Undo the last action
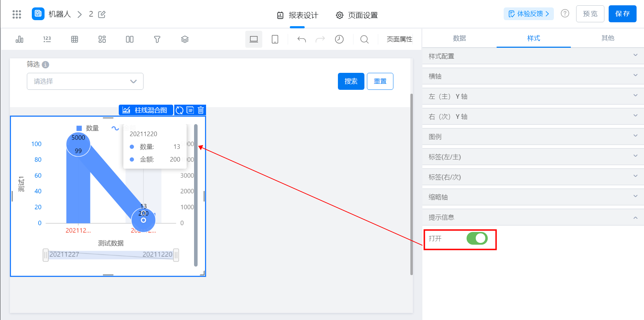This screenshot has width=644, height=320. tap(301, 39)
